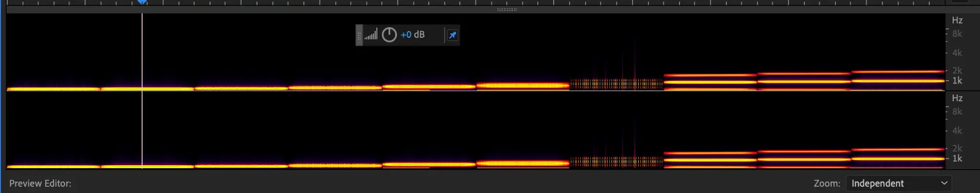Click the +0 dB gain value
Viewport: 980px width, 193px height.
pyautogui.click(x=412, y=35)
